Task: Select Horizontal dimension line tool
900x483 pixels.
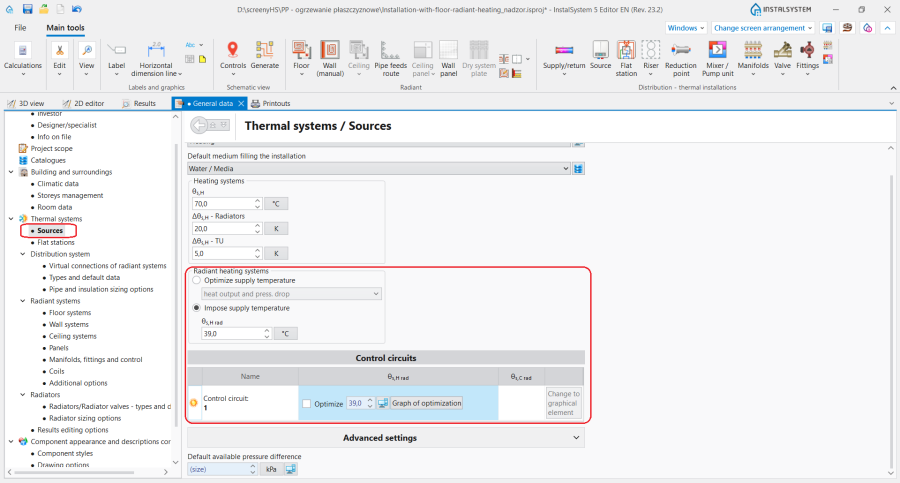Action: point(156,59)
